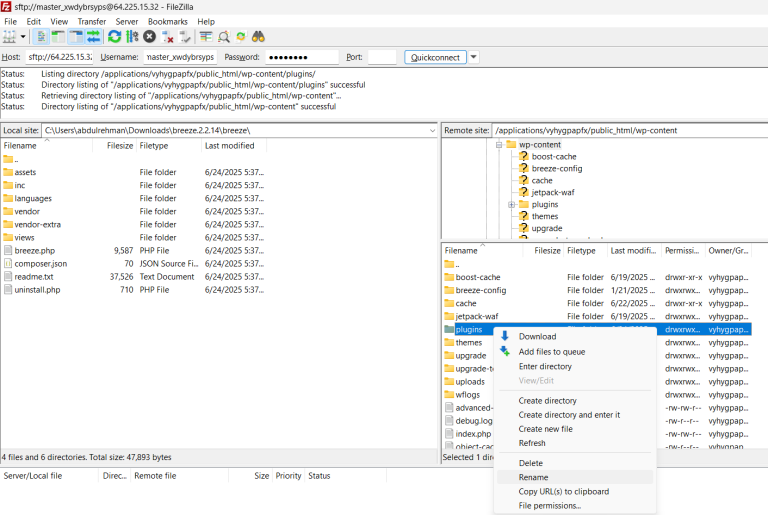The width and height of the screenshot is (768, 515).
Task: Toggle the message log display
Action: point(41,37)
